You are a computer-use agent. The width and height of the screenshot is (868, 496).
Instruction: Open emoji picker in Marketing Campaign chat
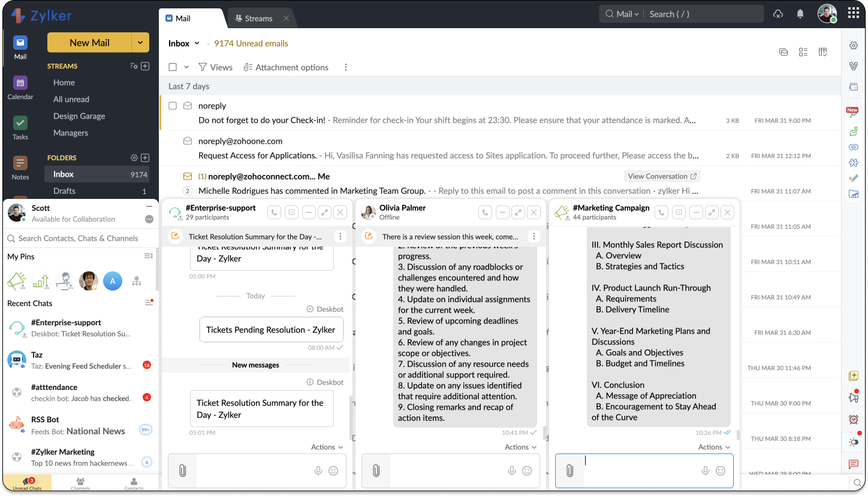(x=721, y=471)
